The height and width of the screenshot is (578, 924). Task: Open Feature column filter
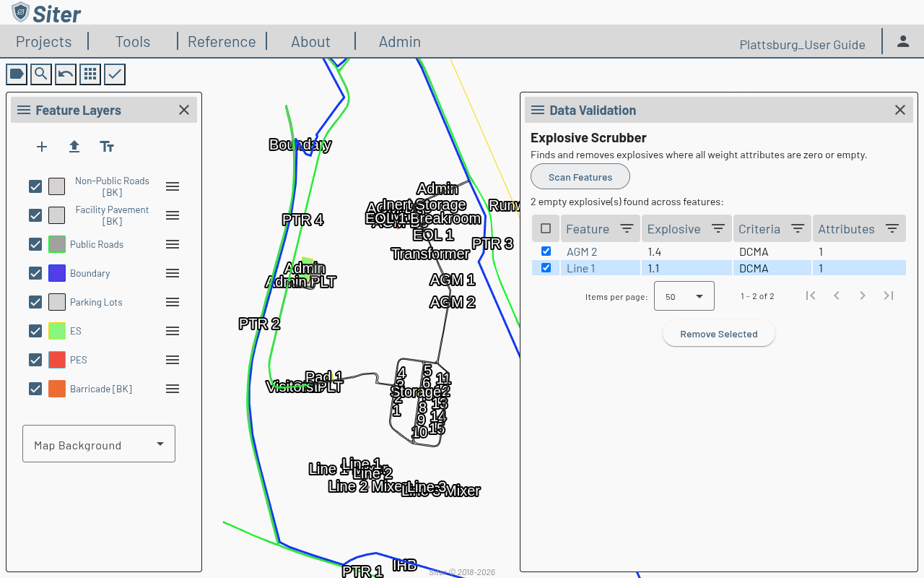pyautogui.click(x=627, y=228)
